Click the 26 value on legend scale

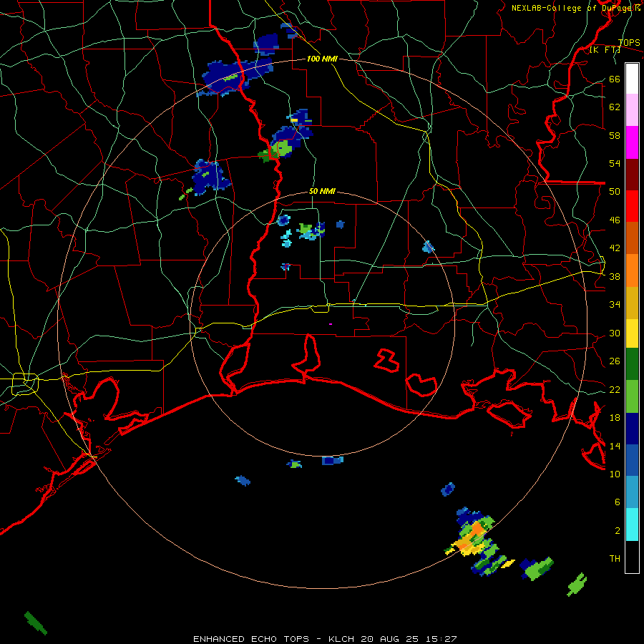point(615,361)
